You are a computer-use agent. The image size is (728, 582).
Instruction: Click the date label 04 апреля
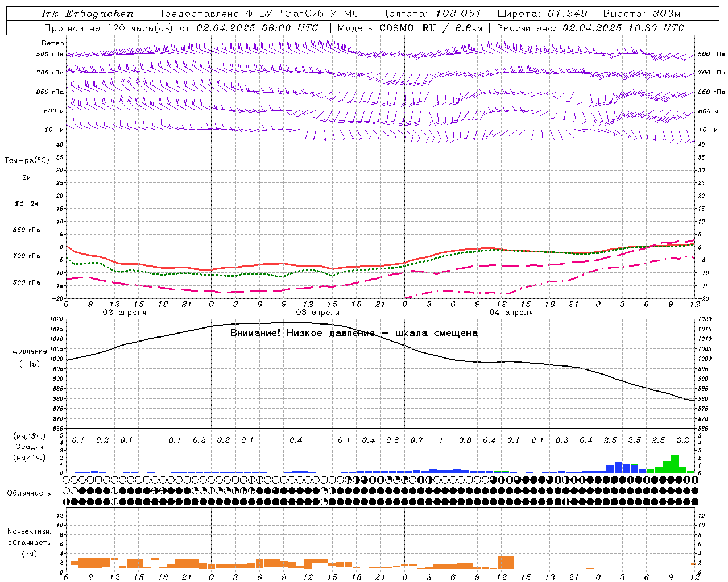coord(511,313)
